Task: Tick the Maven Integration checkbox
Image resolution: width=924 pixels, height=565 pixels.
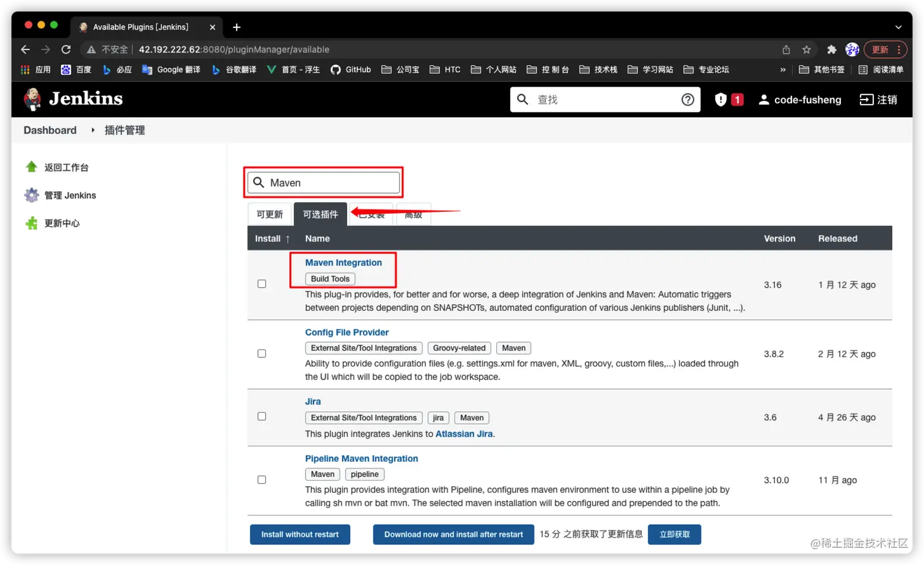Action: point(262,284)
